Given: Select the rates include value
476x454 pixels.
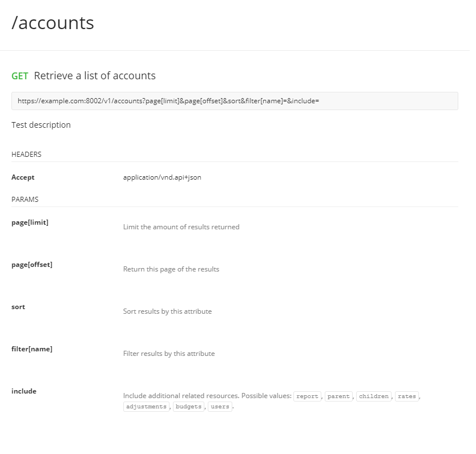Looking at the screenshot, I should [x=406, y=396].
